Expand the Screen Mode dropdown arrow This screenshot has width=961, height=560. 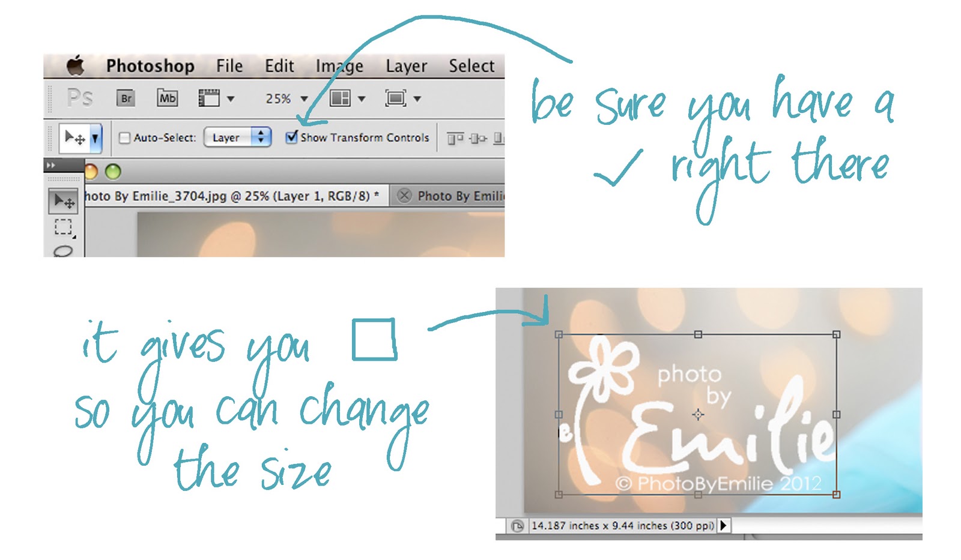tap(417, 99)
